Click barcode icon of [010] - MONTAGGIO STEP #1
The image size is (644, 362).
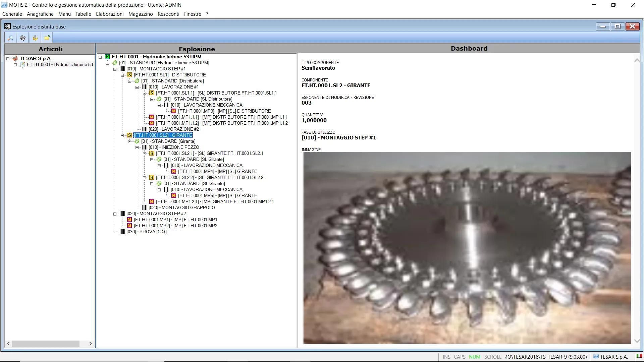(122, 69)
